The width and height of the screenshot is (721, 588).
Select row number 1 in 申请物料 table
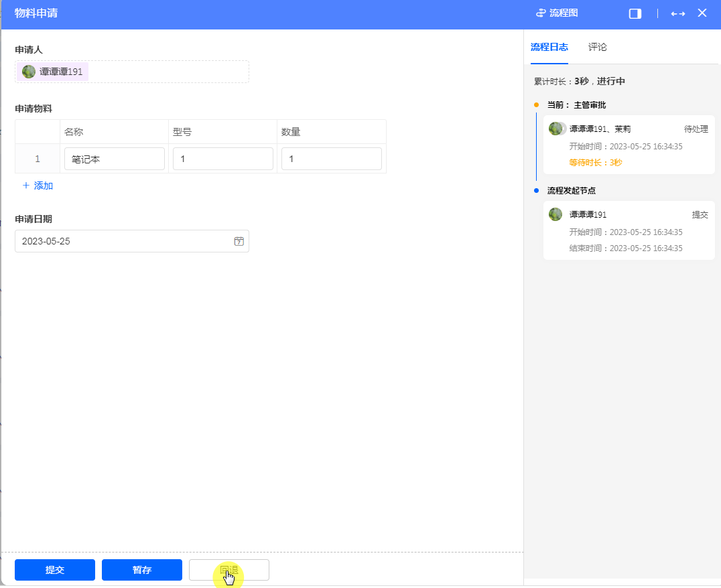tap(38, 159)
